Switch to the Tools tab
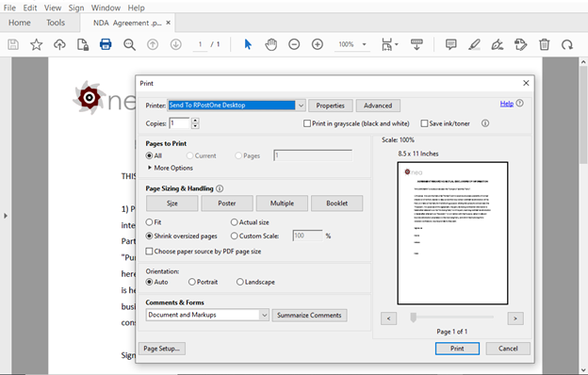588x375 pixels. pos(56,23)
